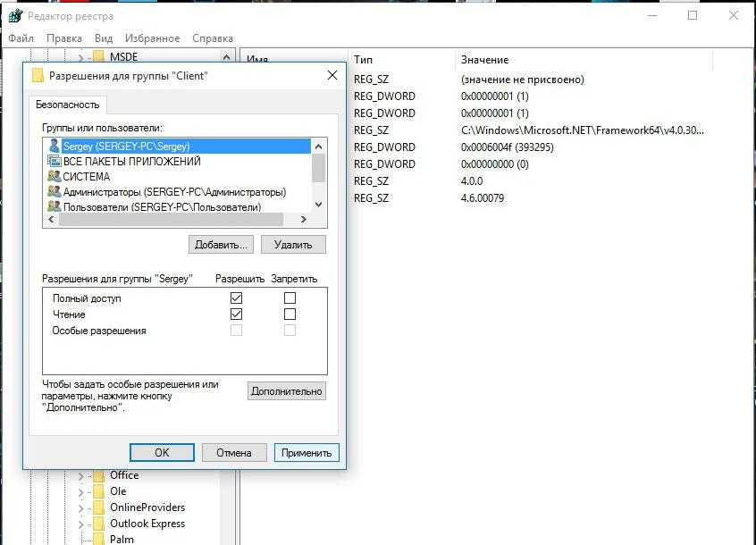Click value 0x0006004f (393295)
This screenshot has width=756, height=545.
pyautogui.click(x=507, y=147)
